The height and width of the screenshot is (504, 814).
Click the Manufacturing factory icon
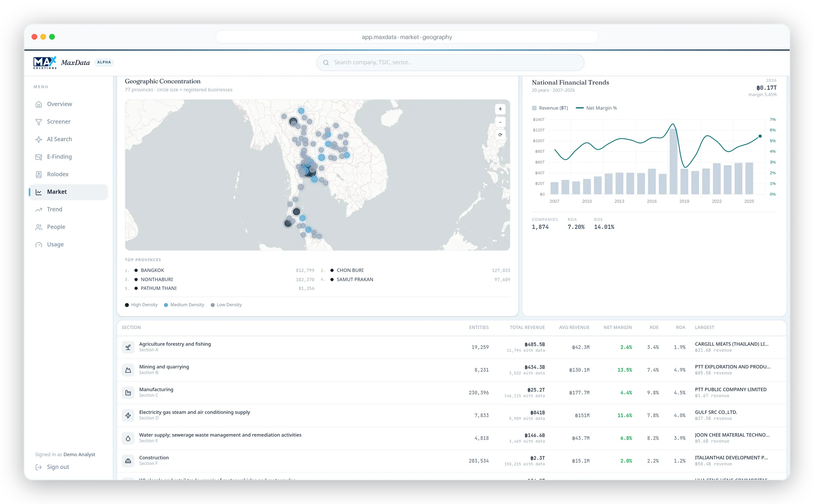click(x=128, y=392)
